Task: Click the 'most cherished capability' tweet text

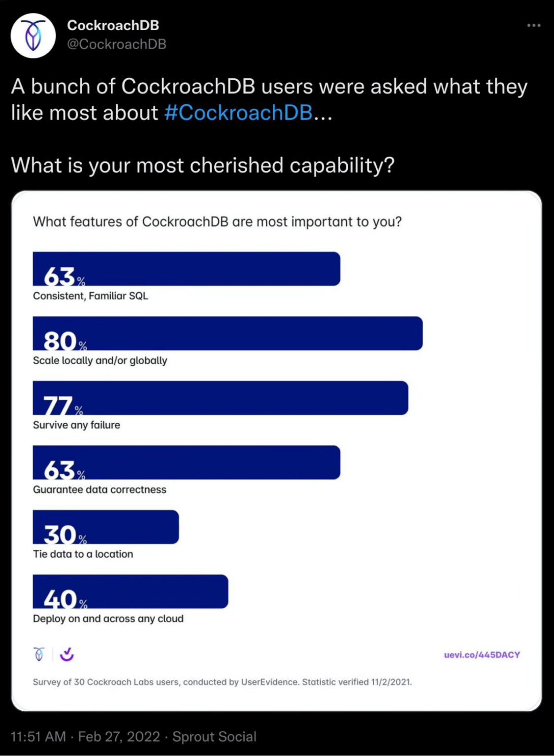Action: coord(202,165)
